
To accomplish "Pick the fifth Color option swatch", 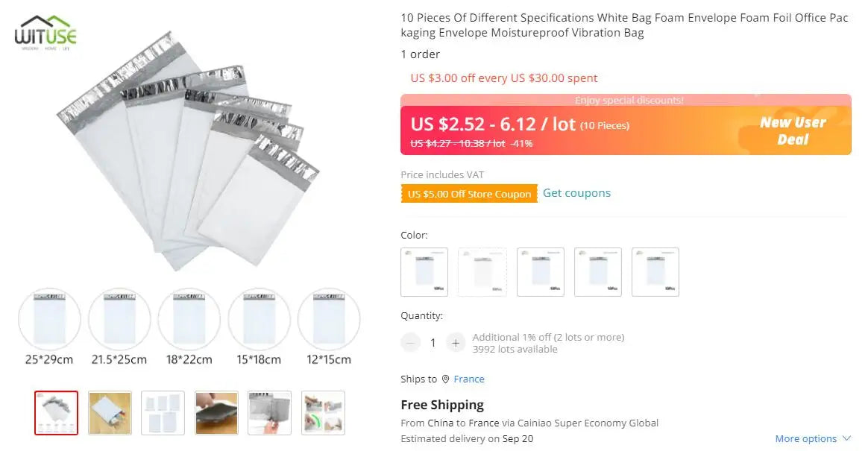I will click(x=655, y=271).
